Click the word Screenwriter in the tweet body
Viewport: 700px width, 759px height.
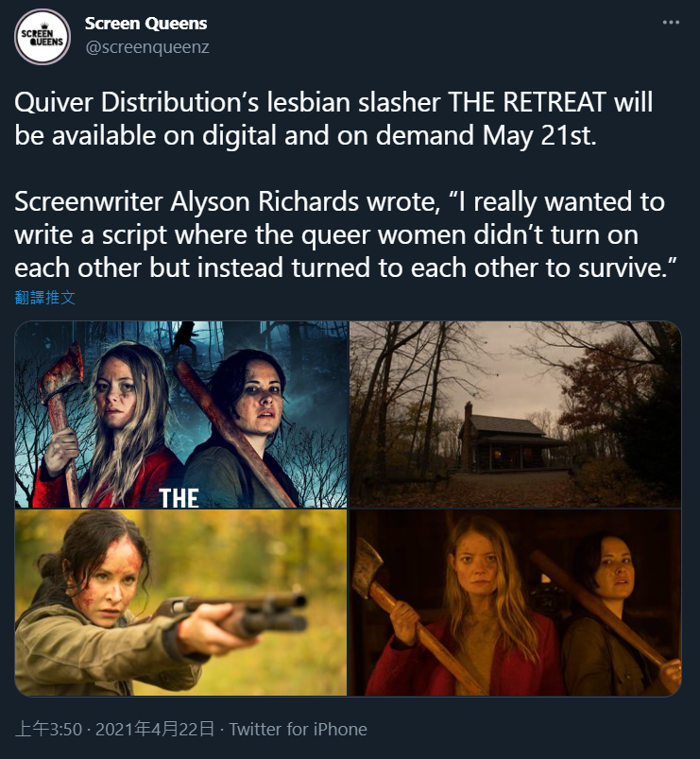pos(89,201)
